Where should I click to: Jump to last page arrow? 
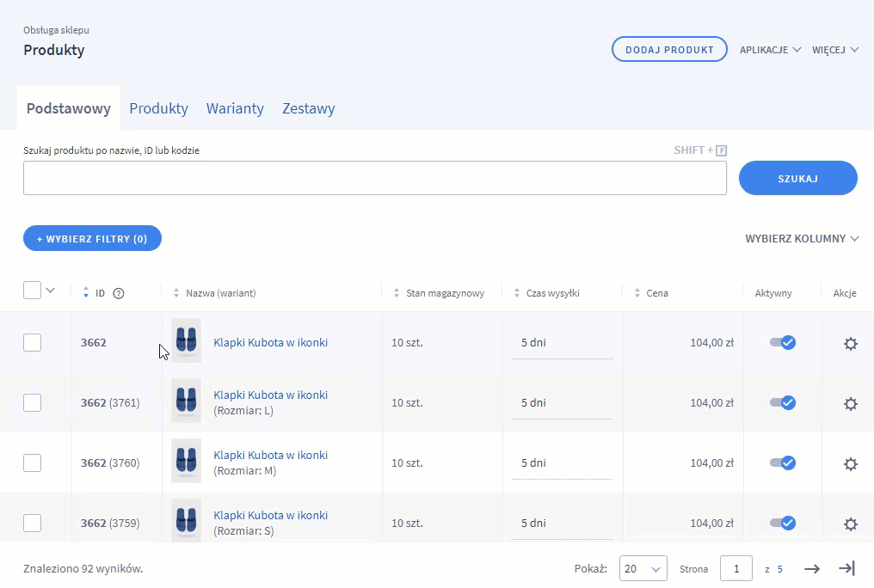coord(846,568)
